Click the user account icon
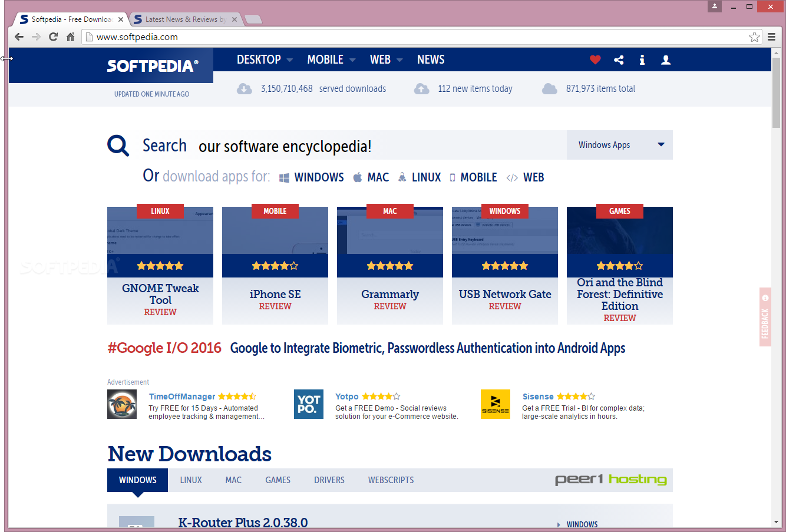Viewport: 786px width, 532px height. [x=666, y=60]
